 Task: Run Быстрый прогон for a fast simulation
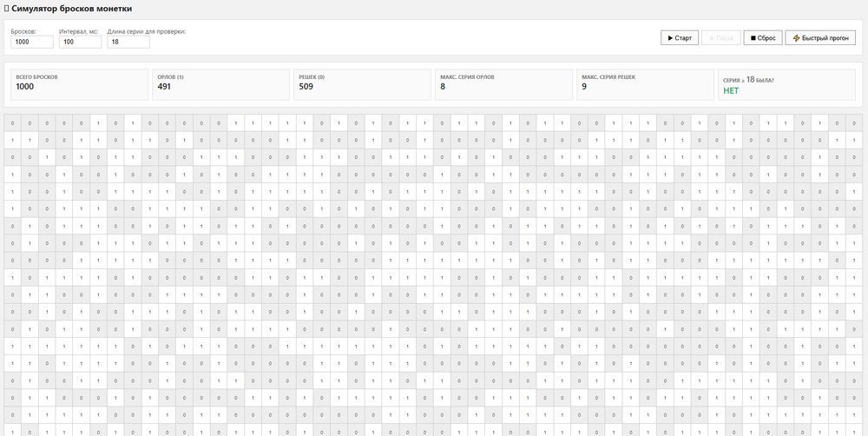tap(820, 37)
